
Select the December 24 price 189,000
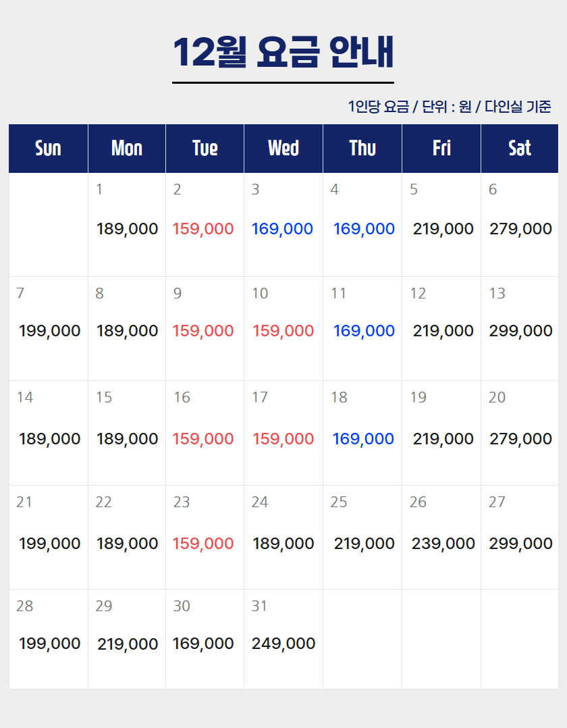[x=283, y=544]
